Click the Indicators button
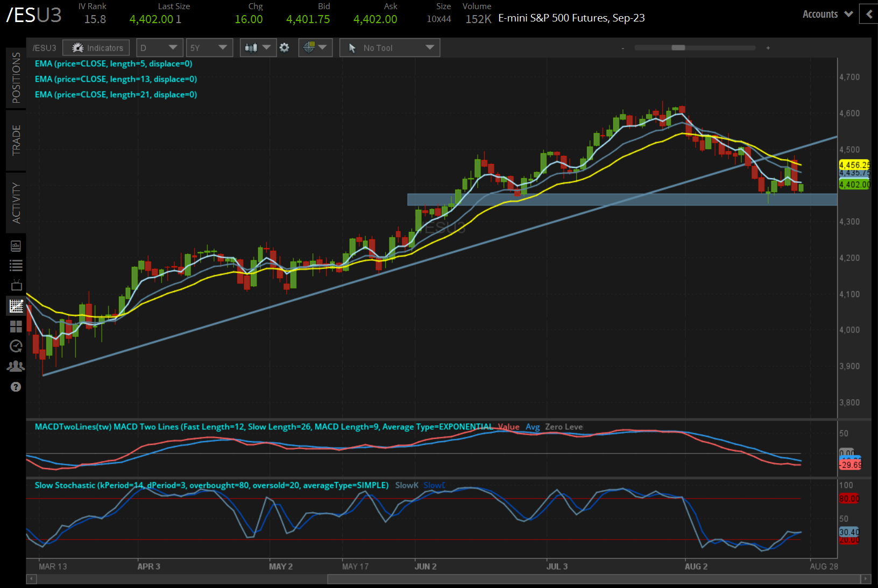The image size is (878, 588). click(x=96, y=48)
